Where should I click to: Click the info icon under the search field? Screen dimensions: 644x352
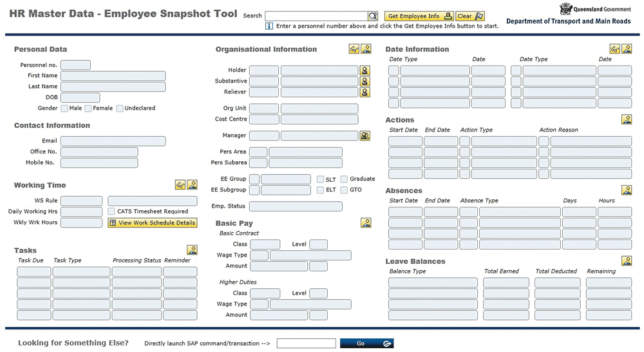coord(269,26)
